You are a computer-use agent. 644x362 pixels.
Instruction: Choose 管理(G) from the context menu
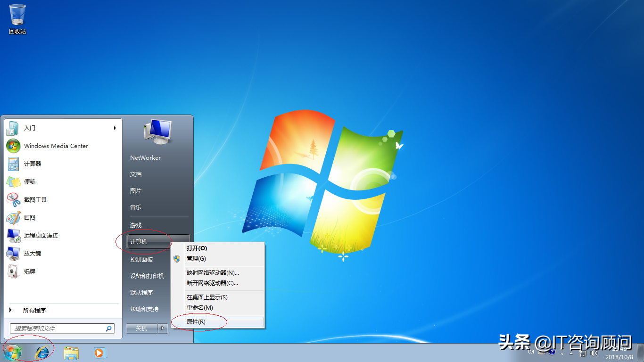tap(217, 258)
